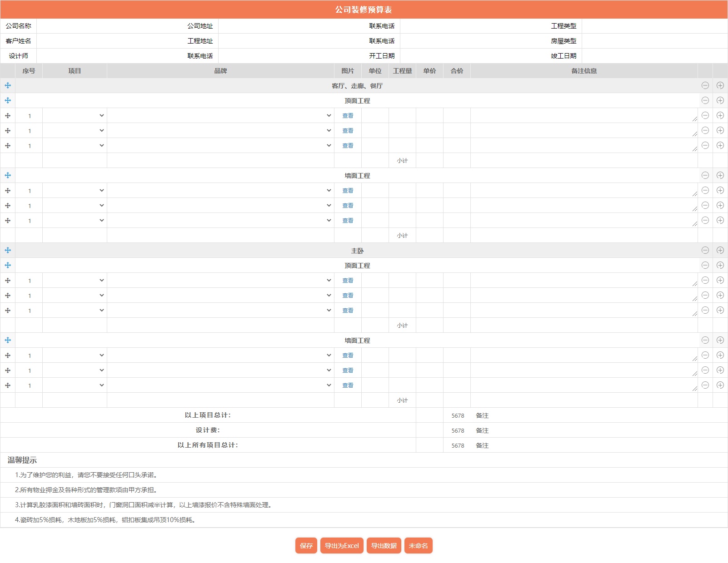Click the minus icon of 墙面工程 under 客厅、走廊、餐厅
728x563 pixels.
click(705, 175)
